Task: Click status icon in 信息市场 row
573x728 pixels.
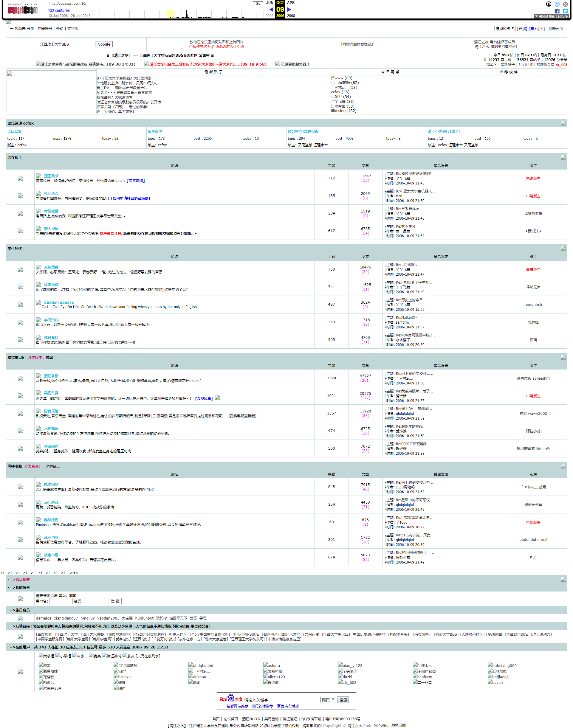Action: [20, 557]
